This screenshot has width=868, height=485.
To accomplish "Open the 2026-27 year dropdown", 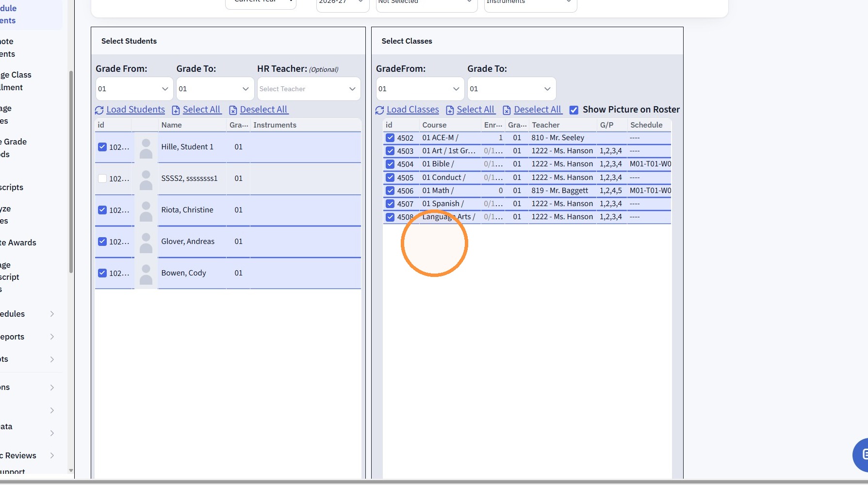I will [x=343, y=3].
